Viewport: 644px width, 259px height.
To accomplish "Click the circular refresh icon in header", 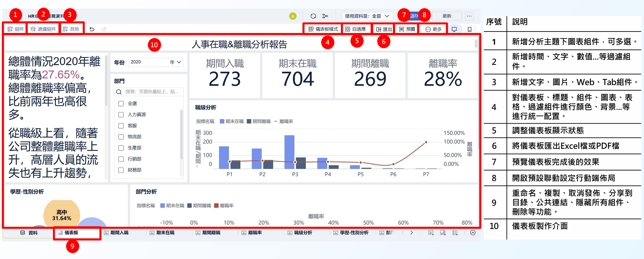I will click(313, 16).
